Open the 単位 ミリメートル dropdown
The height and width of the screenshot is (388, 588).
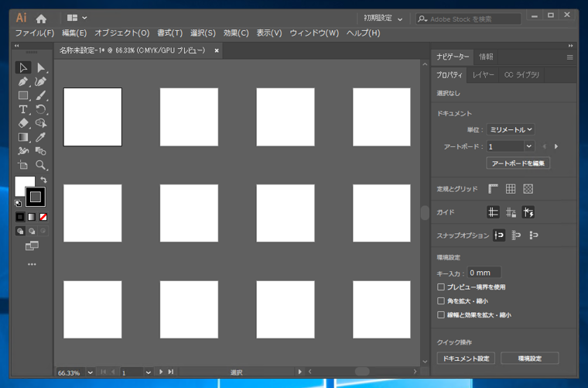point(511,130)
